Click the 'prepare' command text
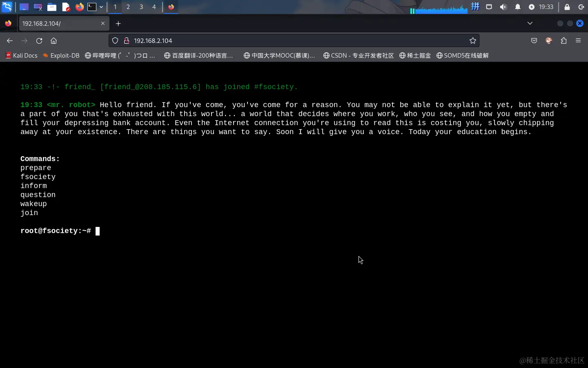Image resolution: width=588 pixels, height=368 pixels. [x=36, y=168]
